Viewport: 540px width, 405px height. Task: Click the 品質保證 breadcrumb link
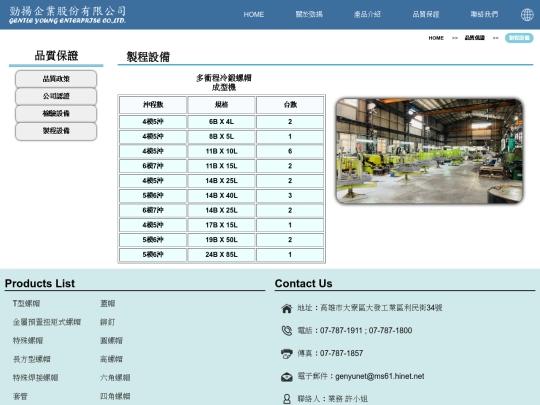(x=475, y=38)
